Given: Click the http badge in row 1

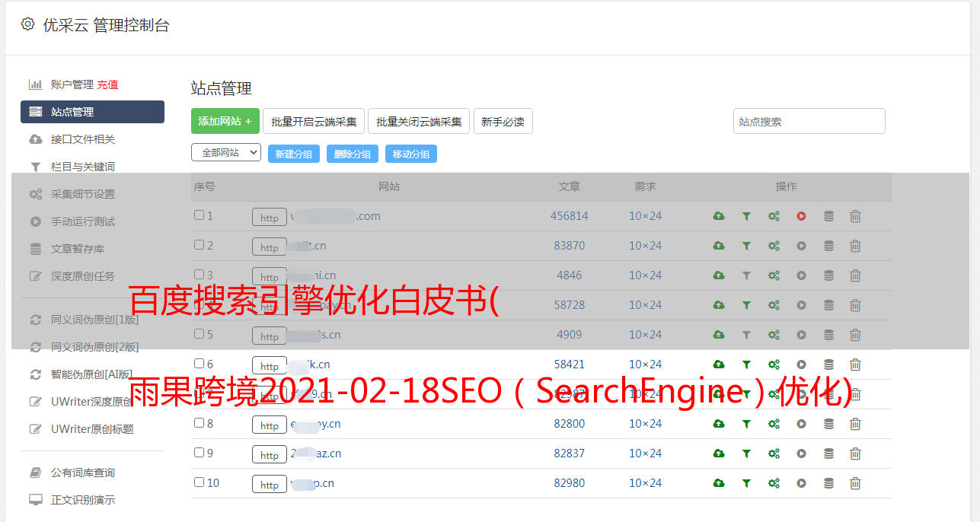Looking at the screenshot, I should [270, 217].
